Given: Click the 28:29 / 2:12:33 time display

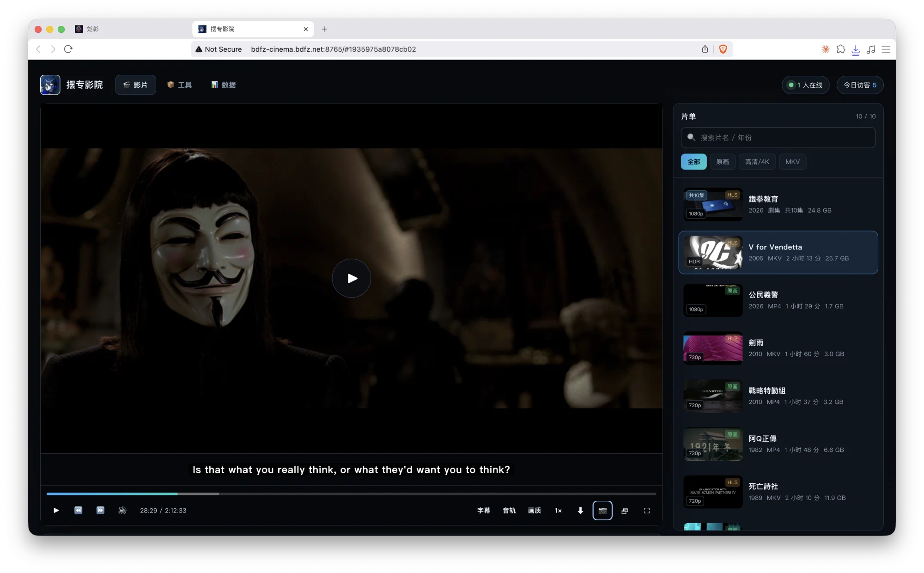Looking at the screenshot, I should point(163,511).
